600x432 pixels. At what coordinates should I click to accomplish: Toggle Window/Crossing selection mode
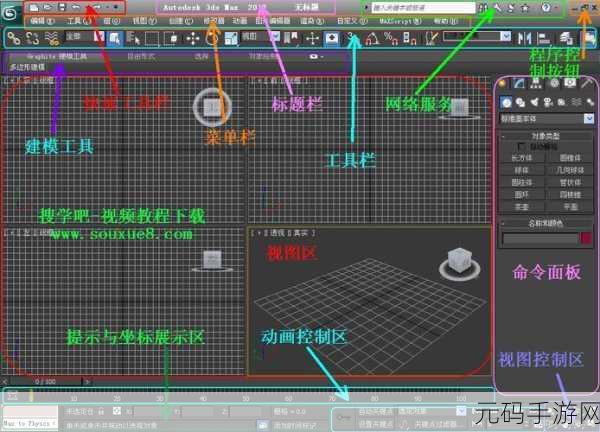tap(170, 38)
